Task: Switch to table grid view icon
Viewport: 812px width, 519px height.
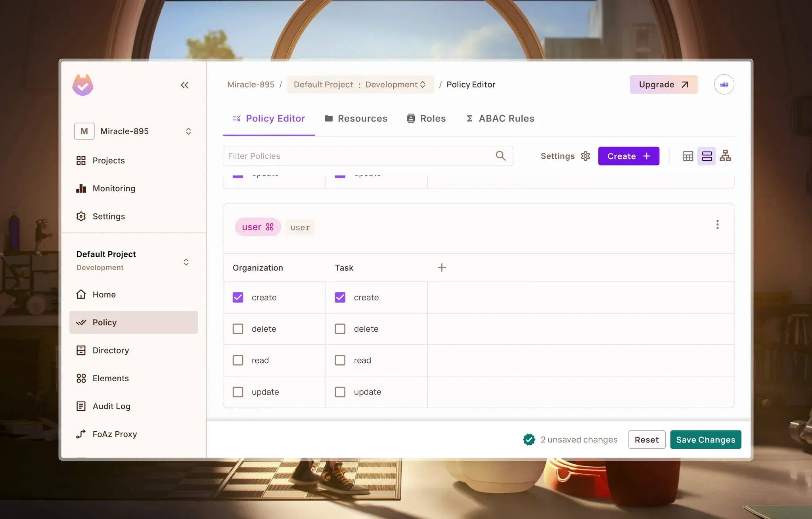Action: click(688, 156)
